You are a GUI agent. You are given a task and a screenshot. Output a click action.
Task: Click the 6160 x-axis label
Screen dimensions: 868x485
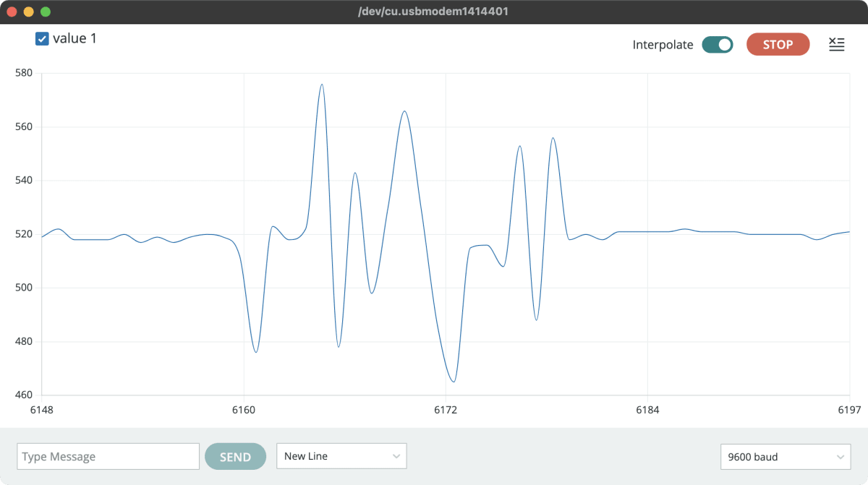pyautogui.click(x=244, y=410)
